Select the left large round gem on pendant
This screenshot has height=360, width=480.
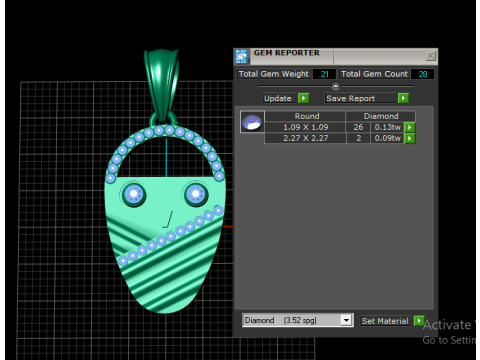(134, 194)
